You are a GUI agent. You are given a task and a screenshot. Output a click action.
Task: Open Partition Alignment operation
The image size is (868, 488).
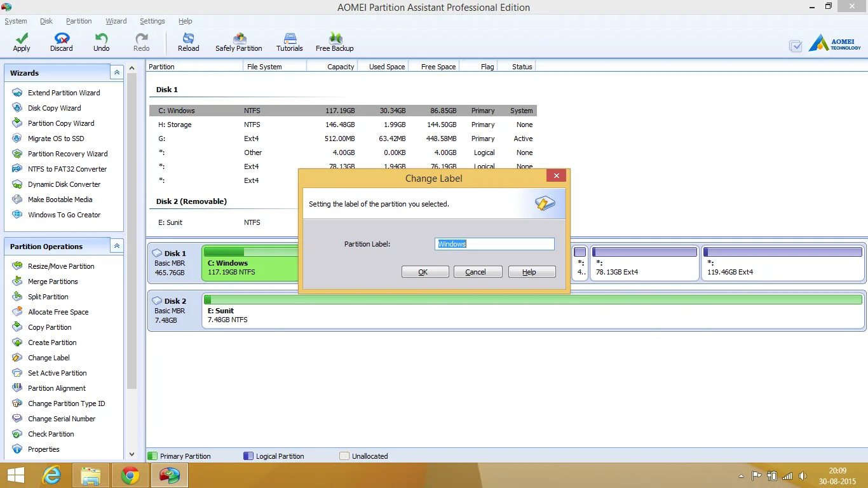click(x=57, y=388)
